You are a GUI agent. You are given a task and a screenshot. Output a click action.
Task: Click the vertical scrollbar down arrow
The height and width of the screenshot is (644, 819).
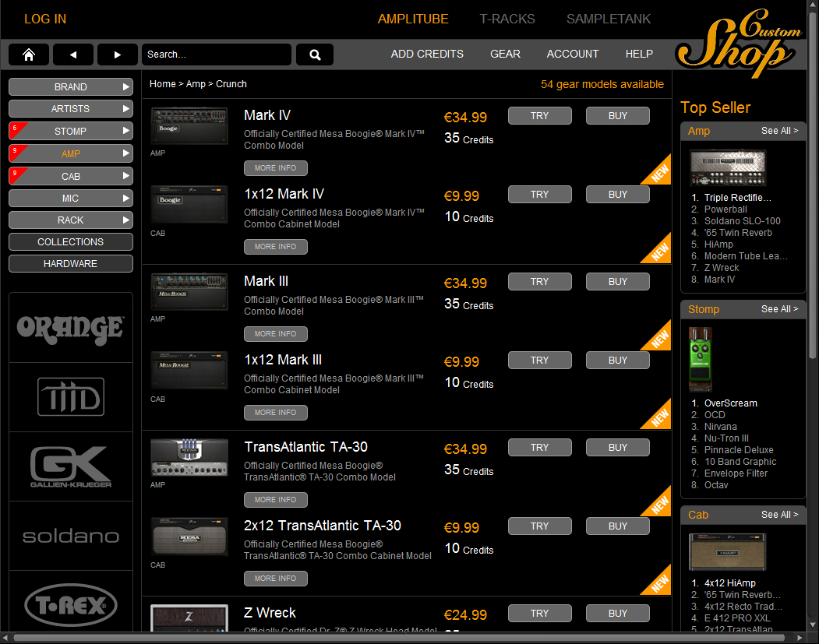(x=812, y=625)
